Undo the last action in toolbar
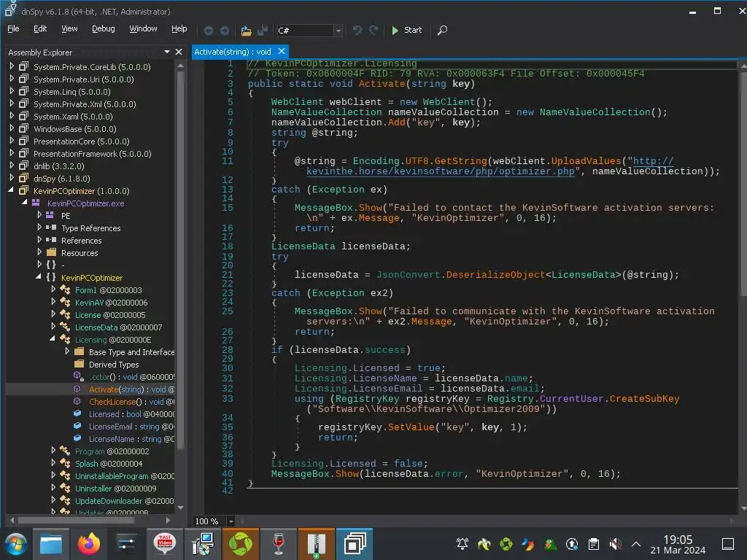The height and width of the screenshot is (560, 747). tap(357, 31)
